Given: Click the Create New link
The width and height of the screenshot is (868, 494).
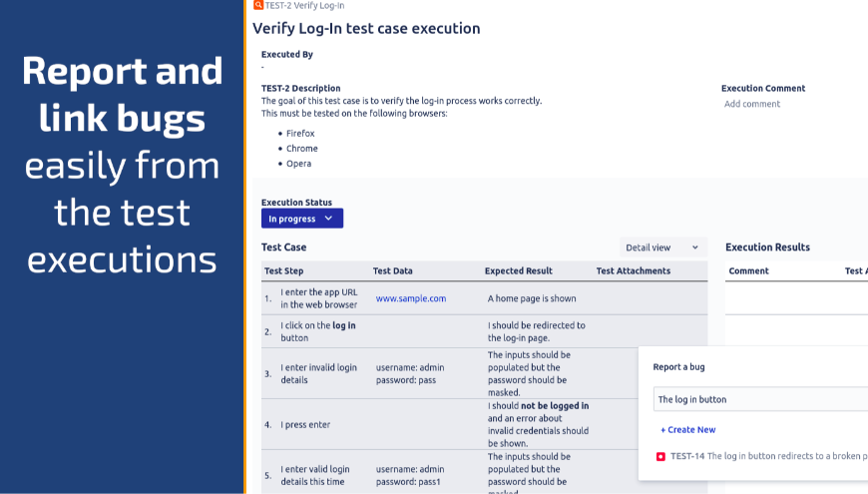Looking at the screenshot, I should click(x=687, y=430).
